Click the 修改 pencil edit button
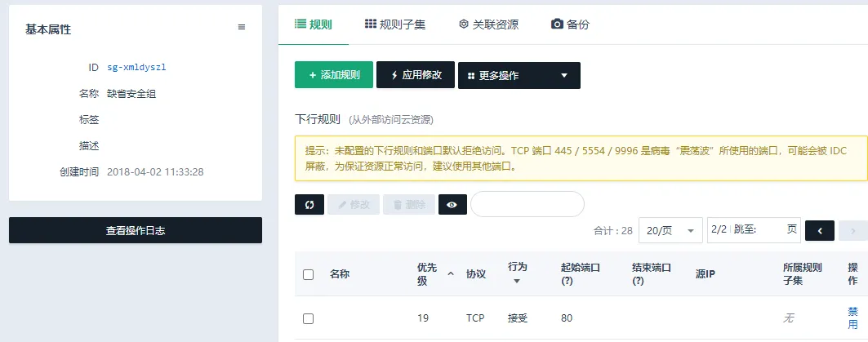This screenshot has height=342, width=868. point(354,205)
